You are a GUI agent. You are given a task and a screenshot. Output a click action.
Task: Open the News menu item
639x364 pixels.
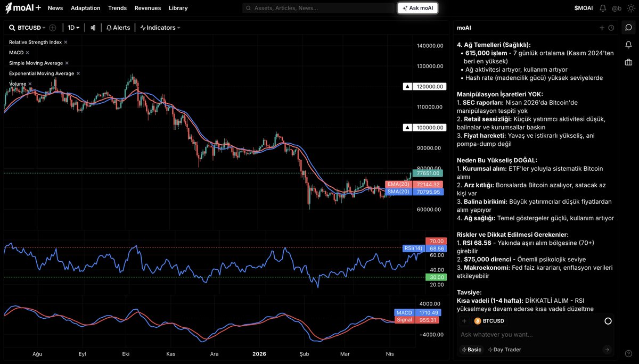tap(55, 8)
